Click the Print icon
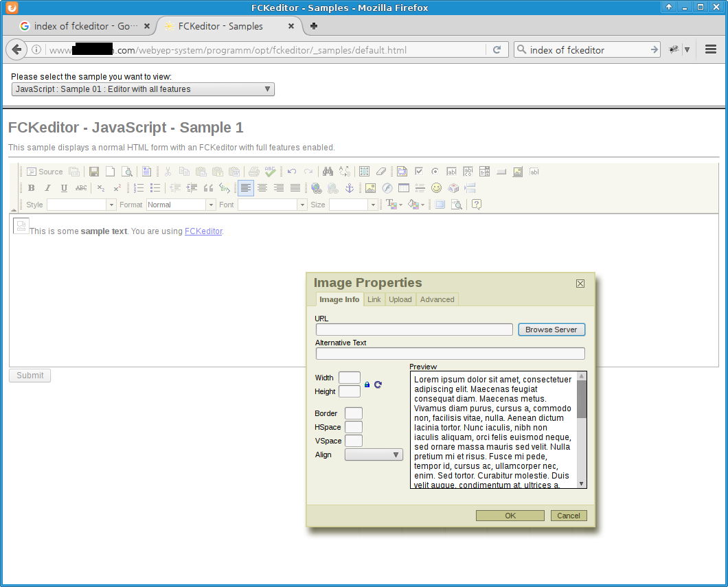Screen dimensions: 728x587 253,172
